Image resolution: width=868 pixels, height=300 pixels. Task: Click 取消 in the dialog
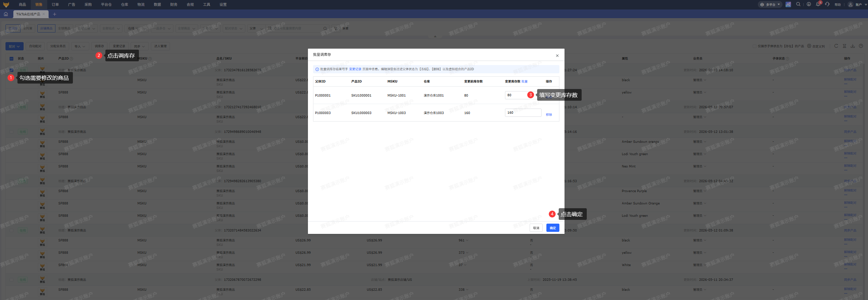point(536,228)
